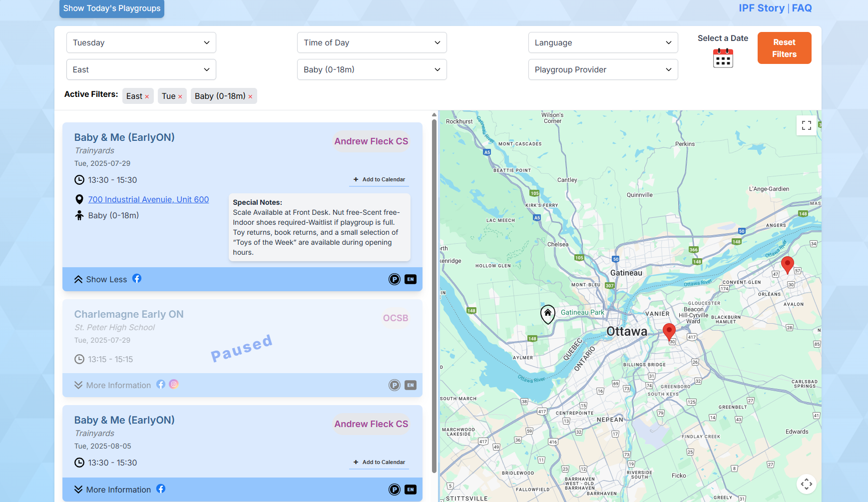Click the Ottawa label on the map
868x502 pixels.
click(627, 332)
